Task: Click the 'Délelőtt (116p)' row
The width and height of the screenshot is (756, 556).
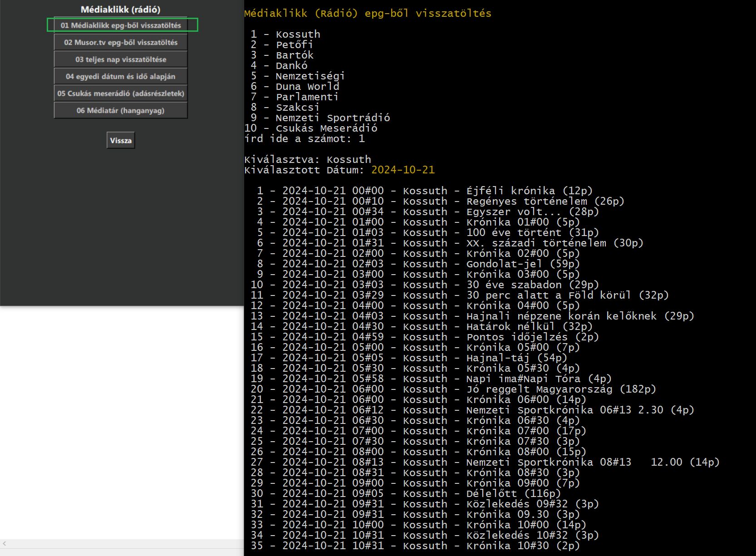Action: pyautogui.click(x=406, y=494)
